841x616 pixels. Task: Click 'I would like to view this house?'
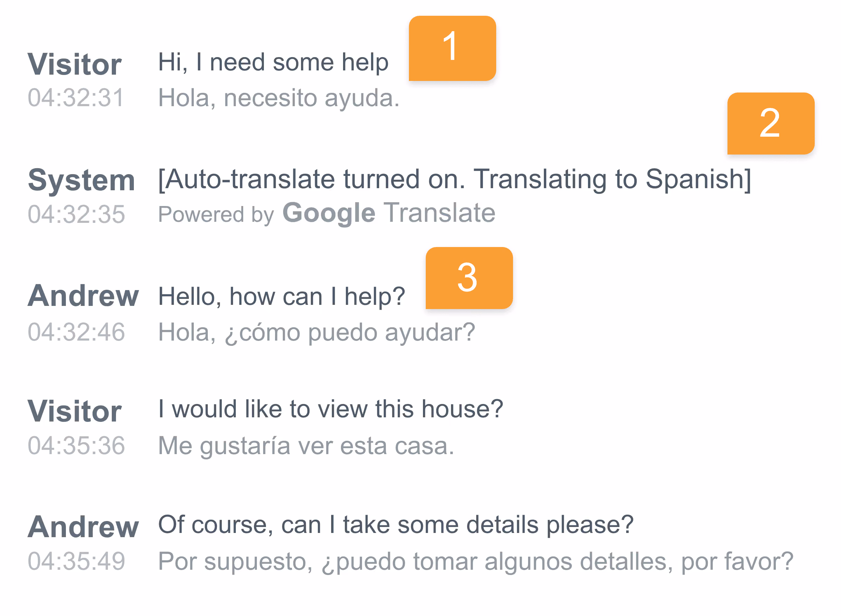pos(331,409)
